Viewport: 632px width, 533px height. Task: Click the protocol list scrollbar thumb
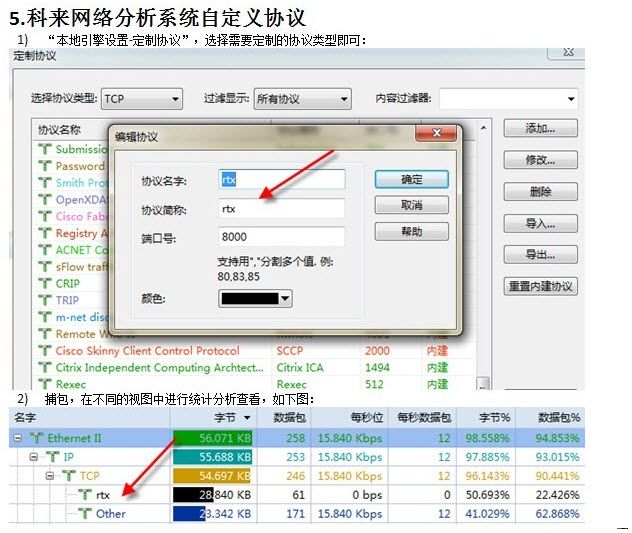[x=483, y=383]
